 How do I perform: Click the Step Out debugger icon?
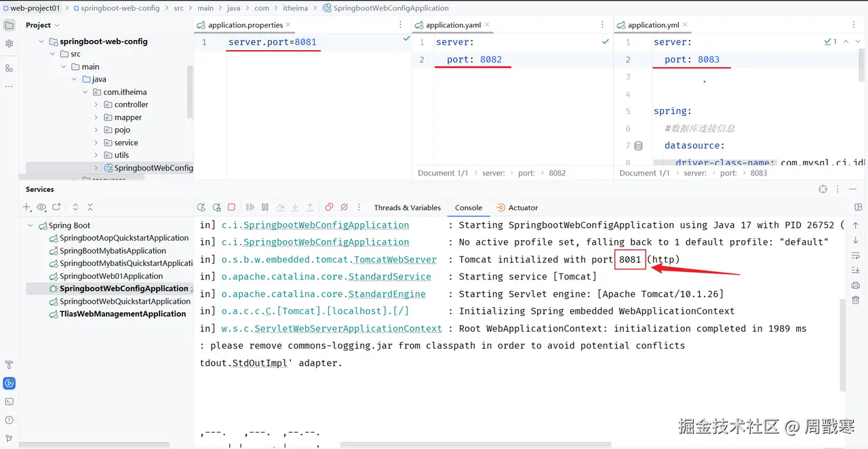click(310, 208)
